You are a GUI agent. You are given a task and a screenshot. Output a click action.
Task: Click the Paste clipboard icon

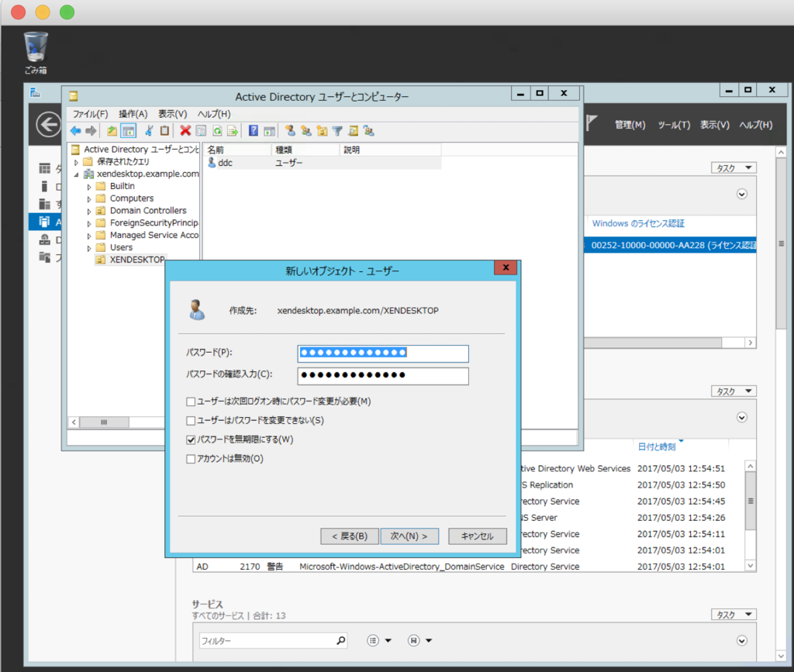(x=164, y=131)
